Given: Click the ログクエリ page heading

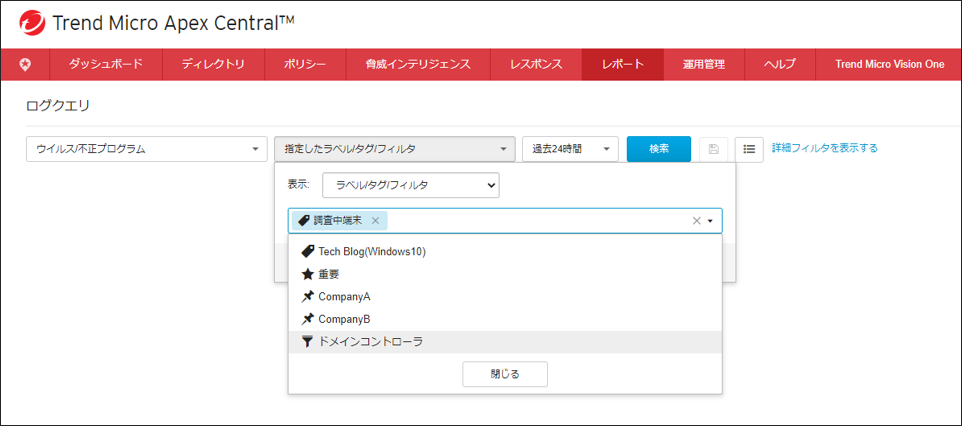Looking at the screenshot, I should tap(58, 106).
